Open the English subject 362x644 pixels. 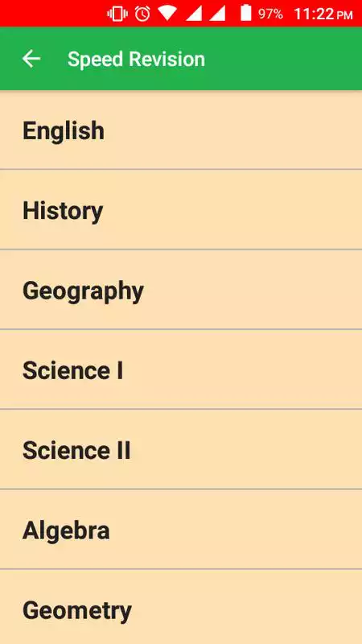pyautogui.click(x=181, y=130)
